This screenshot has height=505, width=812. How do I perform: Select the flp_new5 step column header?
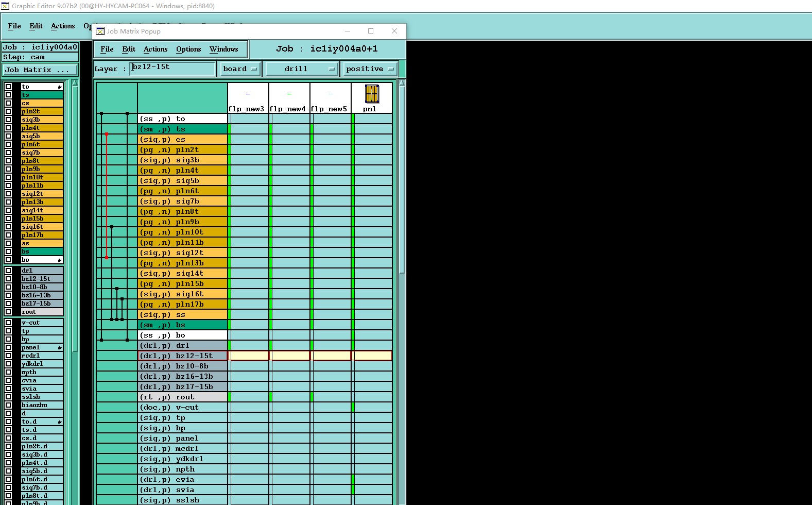pyautogui.click(x=331, y=98)
